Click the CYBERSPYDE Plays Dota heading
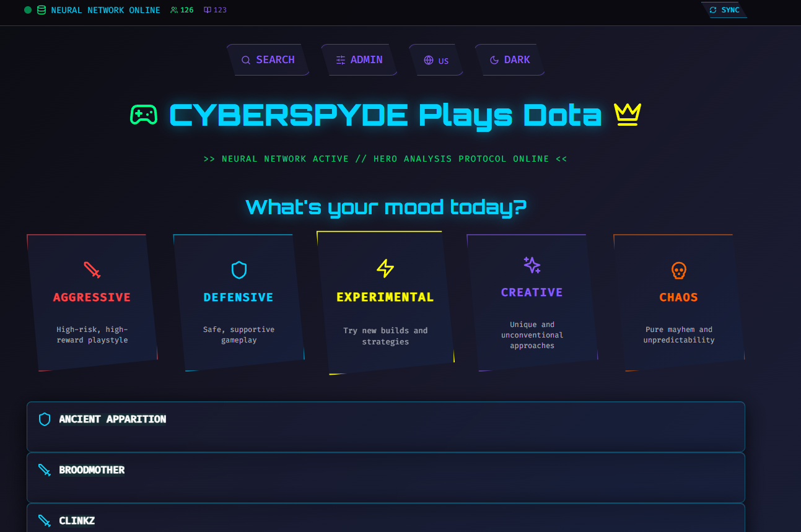The height and width of the screenshot is (532, 801). pyautogui.click(x=385, y=115)
